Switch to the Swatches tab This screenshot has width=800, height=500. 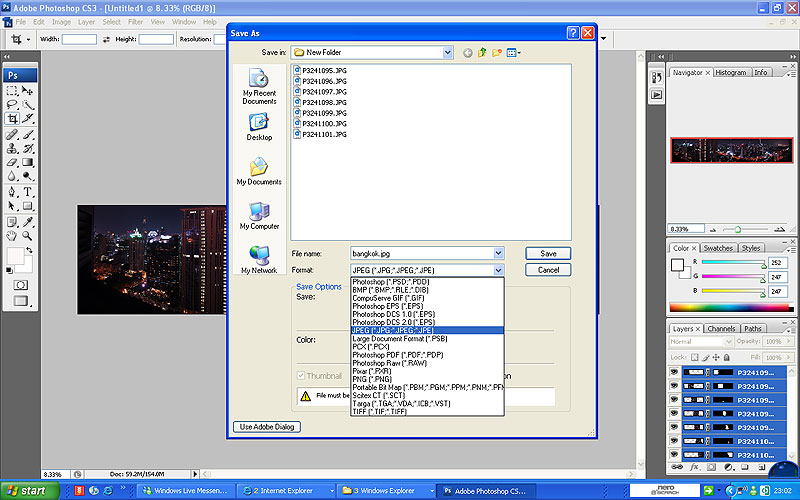click(718, 248)
